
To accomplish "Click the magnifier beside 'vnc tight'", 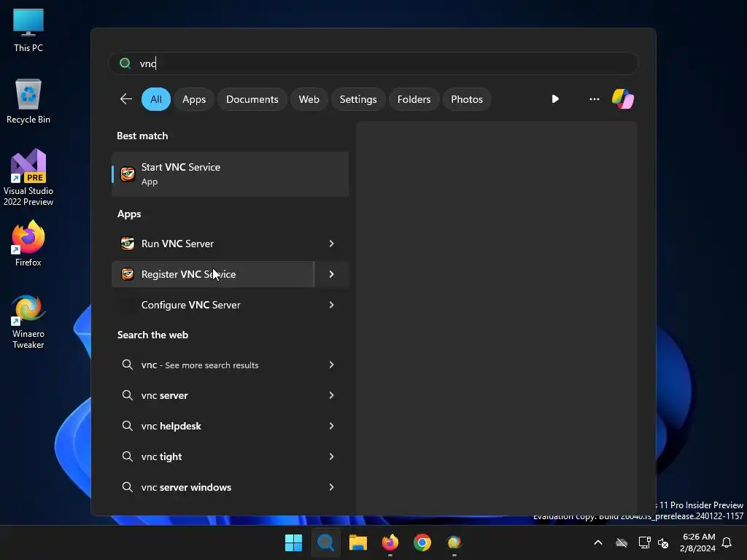I will point(127,456).
